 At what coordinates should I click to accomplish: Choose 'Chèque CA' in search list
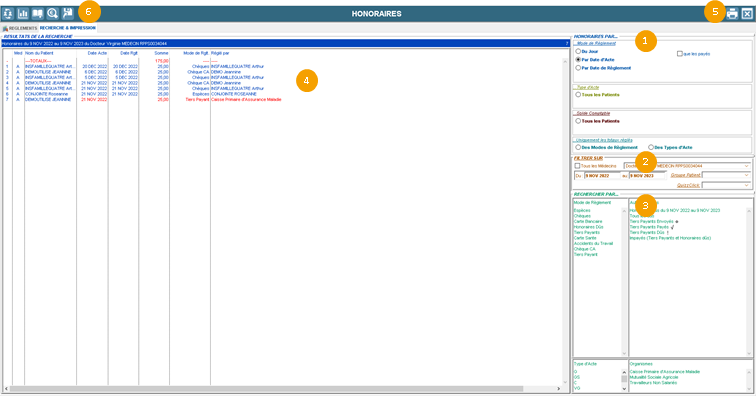click(x=584, y=249)
